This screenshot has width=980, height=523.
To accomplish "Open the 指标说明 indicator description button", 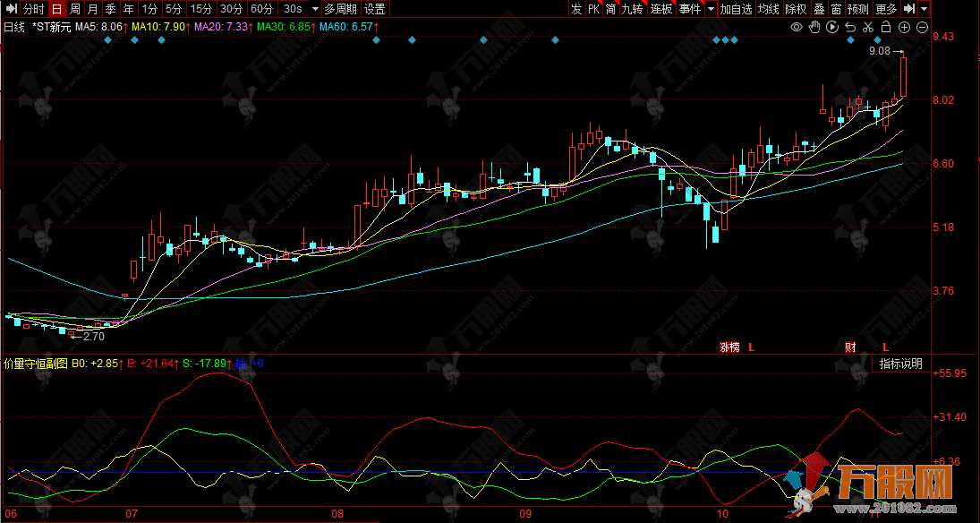I will [x=900, y=364].
